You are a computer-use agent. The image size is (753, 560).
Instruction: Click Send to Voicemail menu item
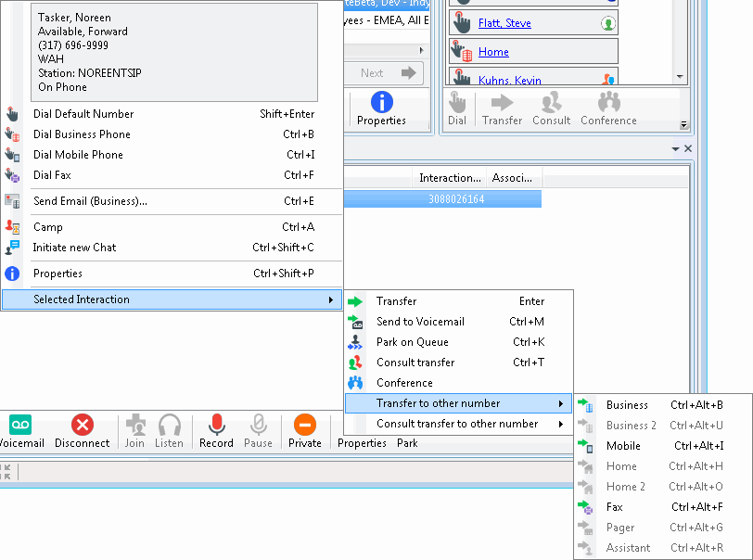420,322
